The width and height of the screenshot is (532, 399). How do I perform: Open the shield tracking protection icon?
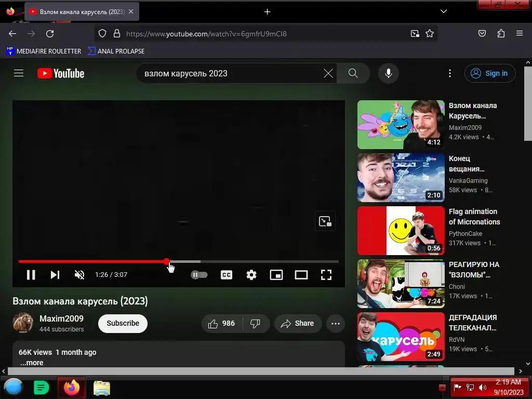point(102,34)
